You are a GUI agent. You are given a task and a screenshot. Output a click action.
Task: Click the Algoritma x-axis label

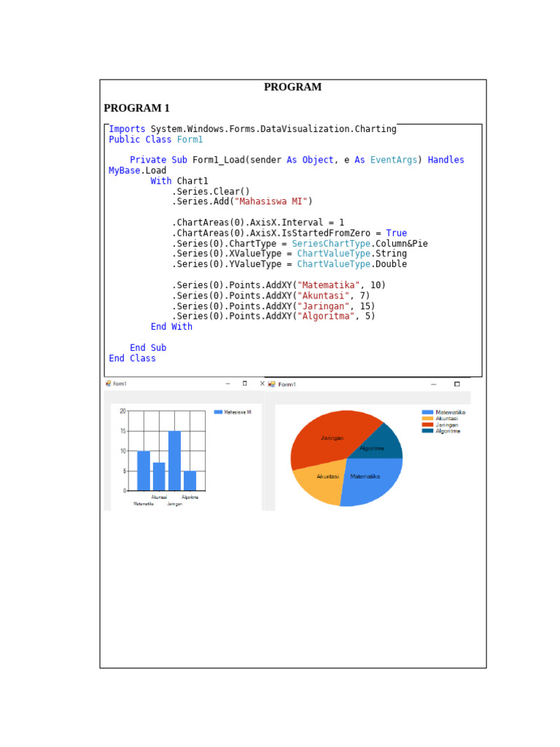tap(190, 498)
